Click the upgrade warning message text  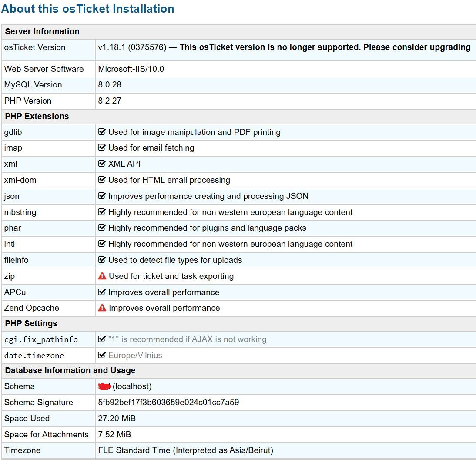[325, 47]
